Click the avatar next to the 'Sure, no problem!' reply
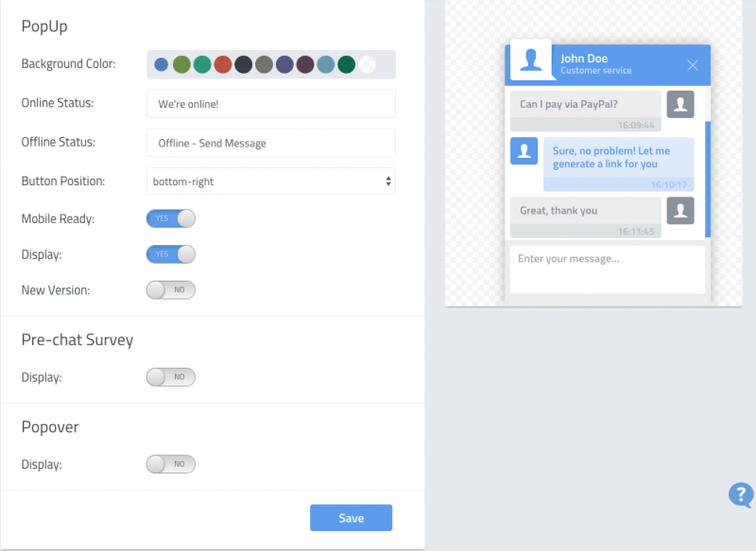Viewport: 756px width, 551px height. tap(524, 150)
